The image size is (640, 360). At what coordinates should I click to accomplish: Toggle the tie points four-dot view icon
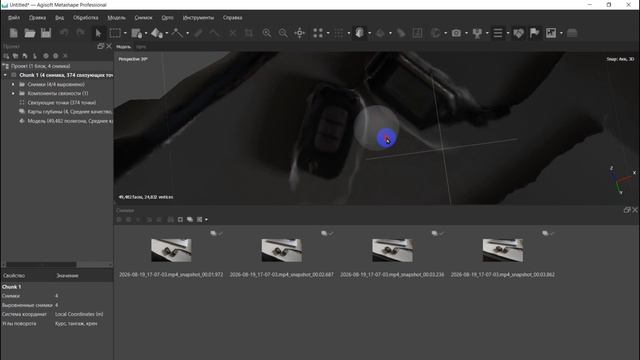click(x=318, y=33)
